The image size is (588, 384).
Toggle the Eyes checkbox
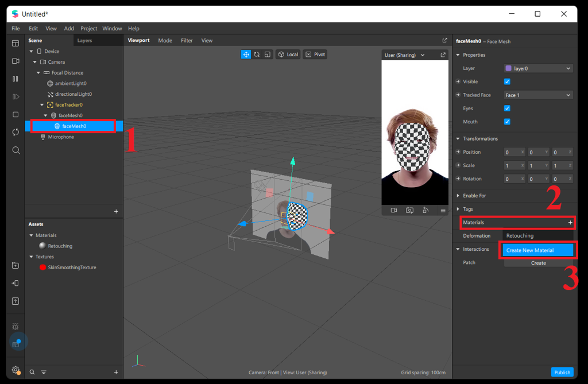coord(507,108)
